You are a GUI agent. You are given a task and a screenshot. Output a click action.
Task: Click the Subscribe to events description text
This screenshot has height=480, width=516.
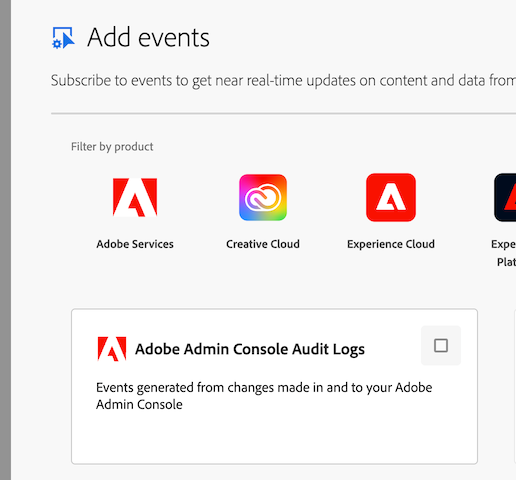(x=283, y=81)
